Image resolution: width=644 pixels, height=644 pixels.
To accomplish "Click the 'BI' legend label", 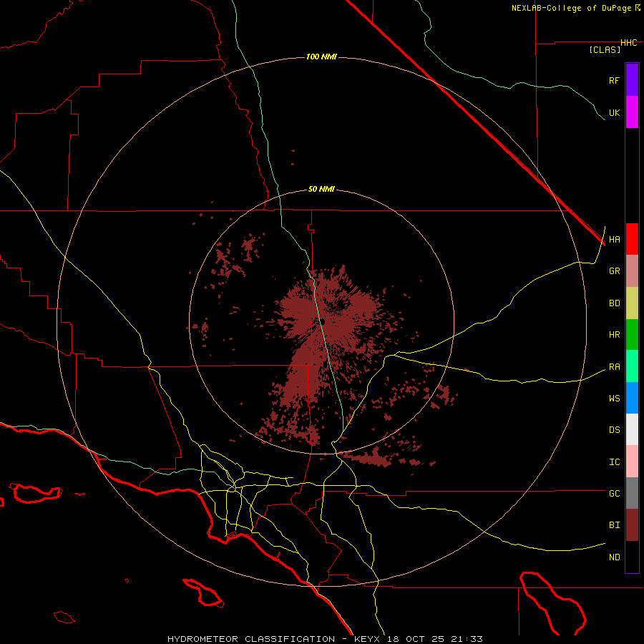I will coord(614,525).
